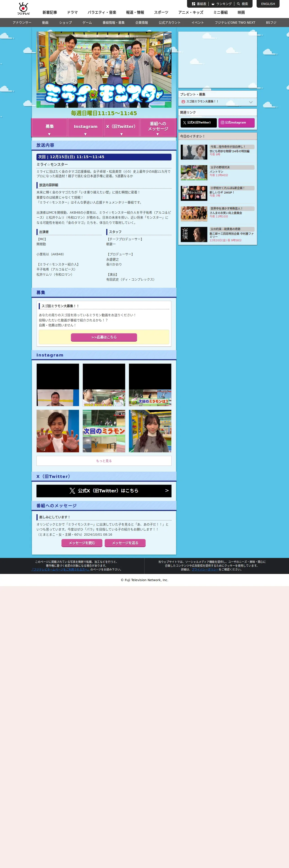Screen dimensions: 289x868
Task: Open the 番組表 schedule grid icon
Action: [193, 4]
